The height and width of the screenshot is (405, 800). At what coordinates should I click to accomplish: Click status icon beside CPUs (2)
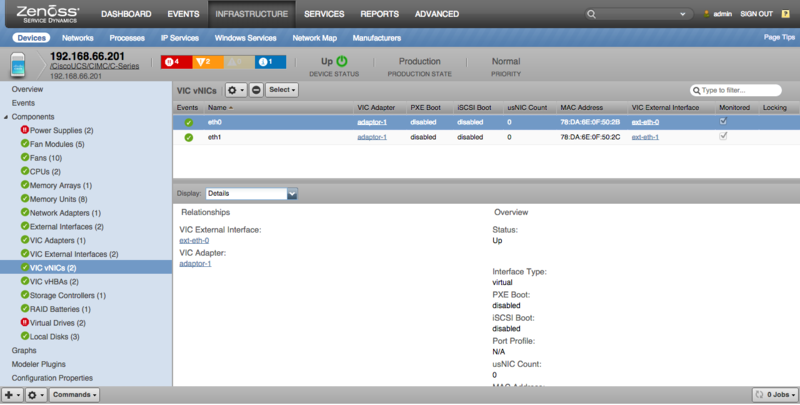coord(24,171)
